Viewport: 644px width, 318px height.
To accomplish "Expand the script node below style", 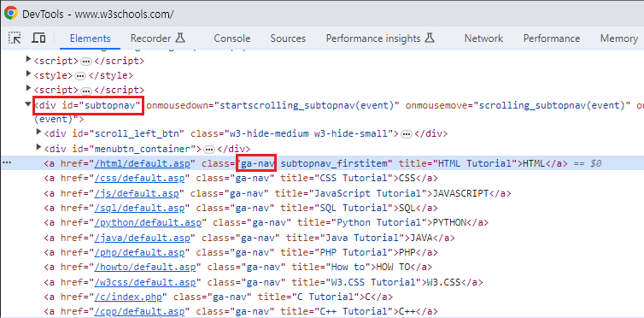I will (x=28, y=89).
